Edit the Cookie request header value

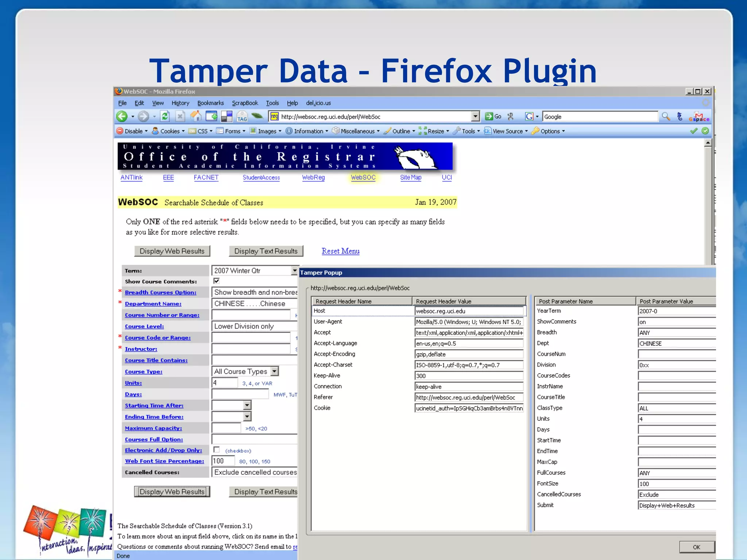pos(469,408)
